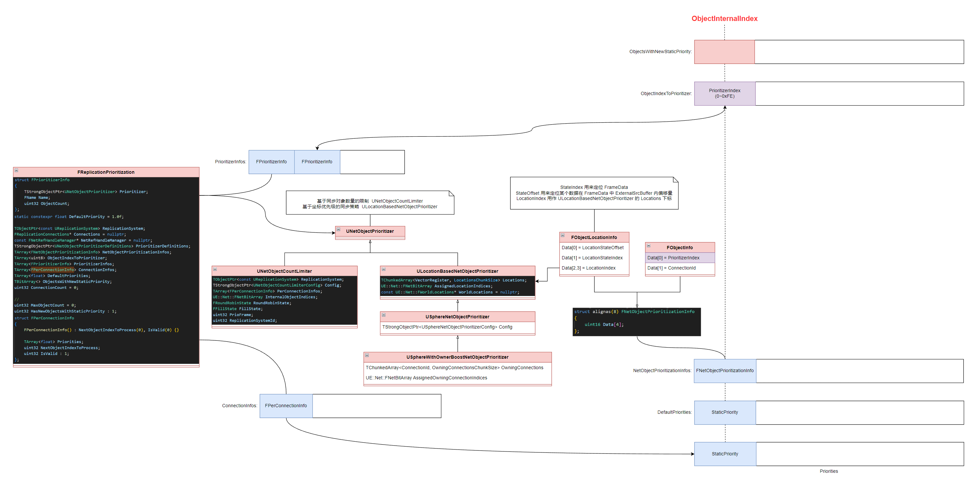This screenshot has width=980, height=480.
Task: Select the FNetObjectPrioritizationInfo array cell
Action: (x=724, y=371)
